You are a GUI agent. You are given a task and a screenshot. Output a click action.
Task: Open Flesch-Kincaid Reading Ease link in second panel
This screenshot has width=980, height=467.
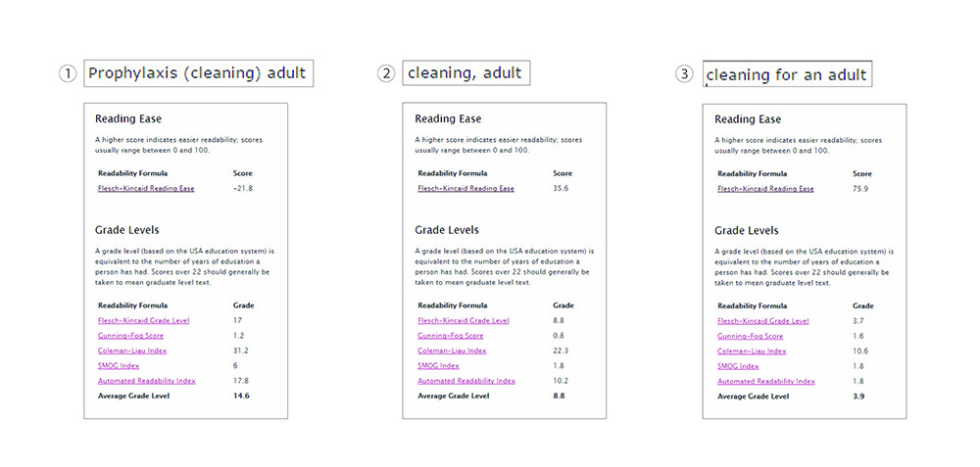pos(465,189)
